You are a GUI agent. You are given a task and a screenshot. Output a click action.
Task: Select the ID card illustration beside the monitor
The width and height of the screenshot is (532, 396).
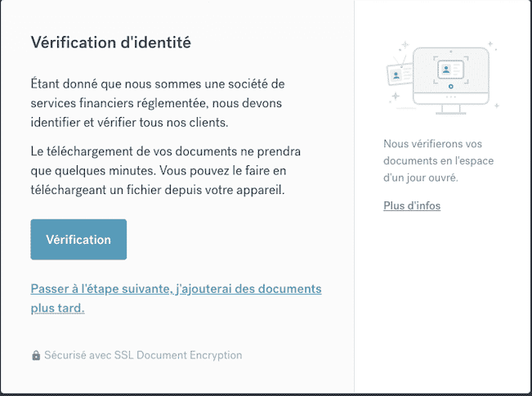coord(400,74)
